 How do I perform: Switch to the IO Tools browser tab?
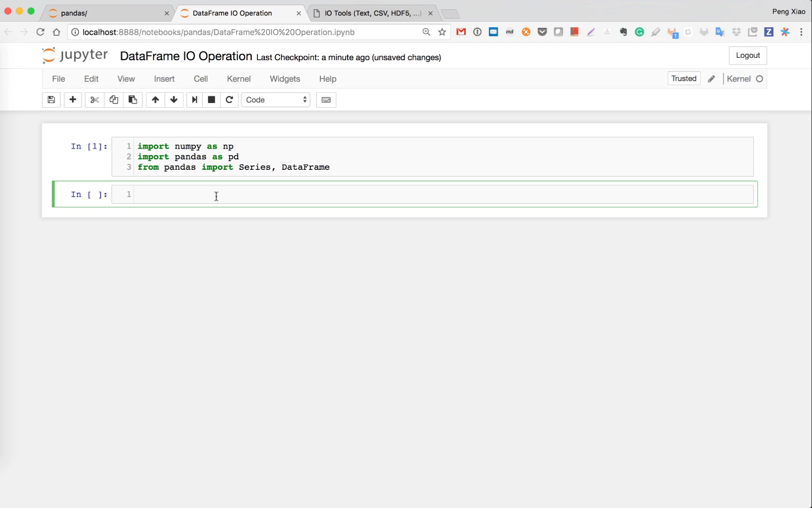[372, 13]
